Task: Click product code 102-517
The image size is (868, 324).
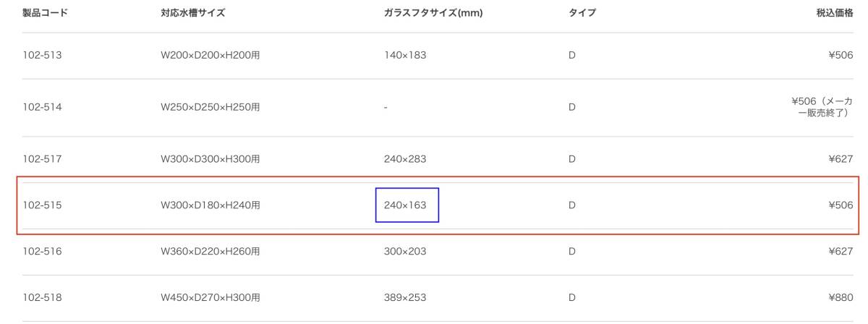Action: pos(42,159)
